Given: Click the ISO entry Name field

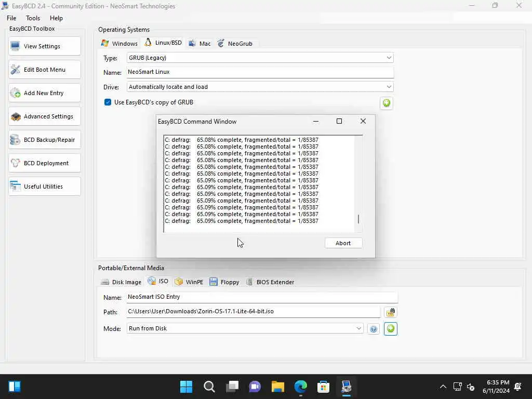Looking at the screenshot, I should 262,297.
